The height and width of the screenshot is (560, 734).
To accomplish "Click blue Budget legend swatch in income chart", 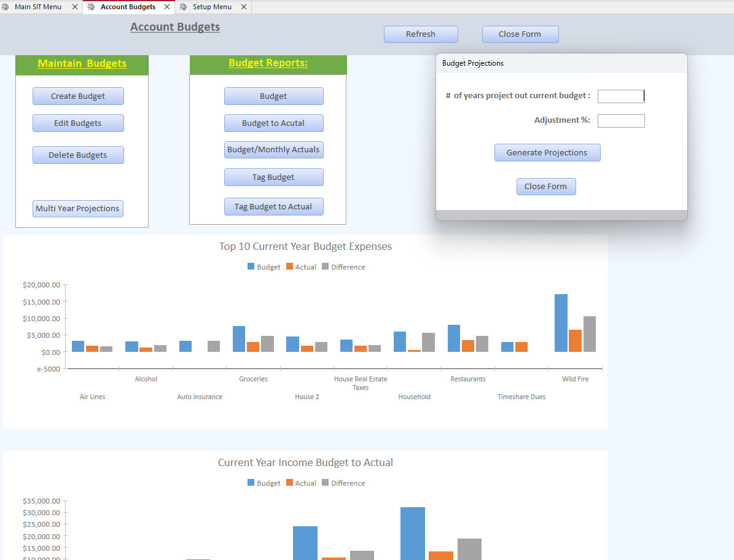I will click(x=251, y=483).
